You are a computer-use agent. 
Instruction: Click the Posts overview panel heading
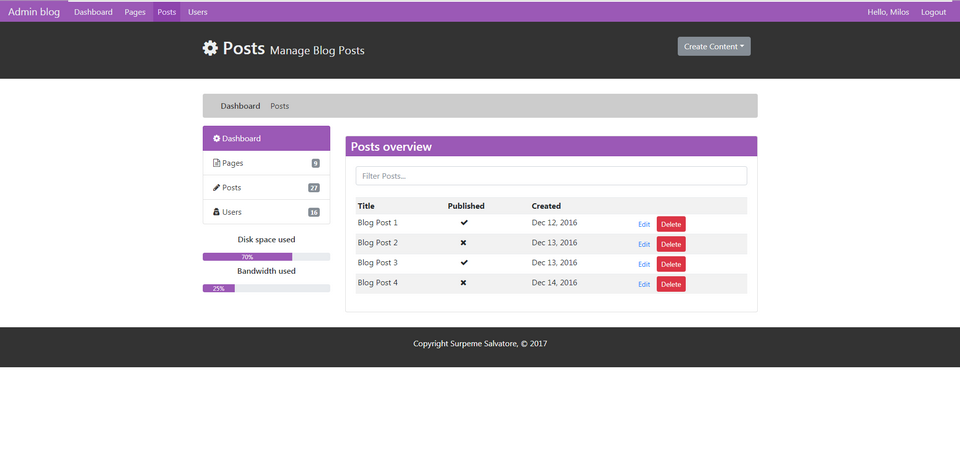[551, 147]
